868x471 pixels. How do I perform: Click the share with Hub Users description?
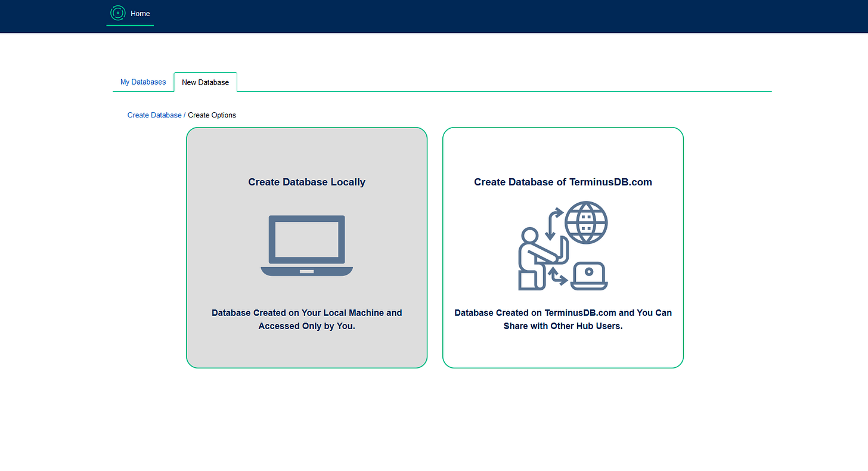coord(563,319)
